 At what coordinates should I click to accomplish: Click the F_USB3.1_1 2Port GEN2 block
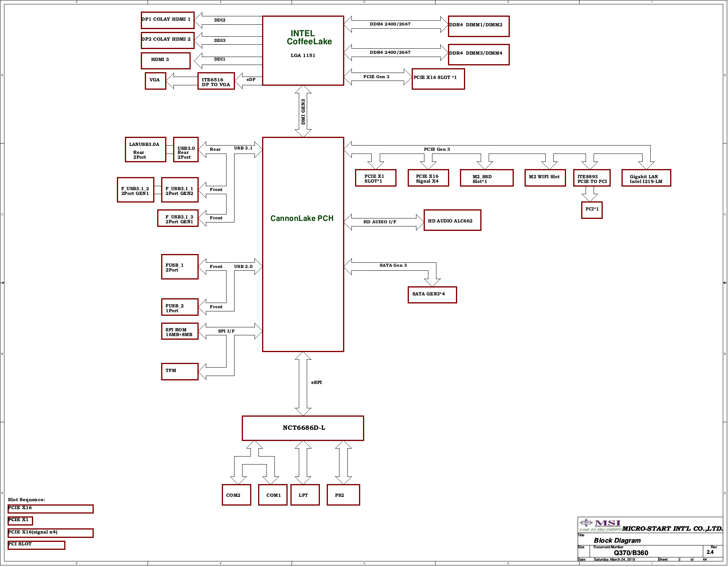[180, 190]
